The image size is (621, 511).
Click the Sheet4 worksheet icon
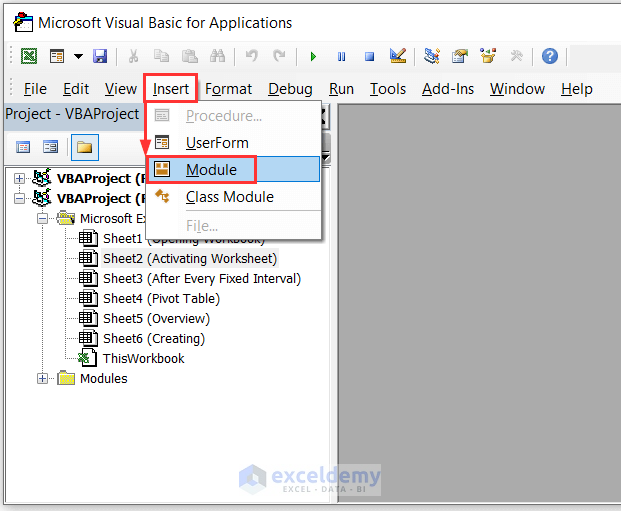(88, 298)
